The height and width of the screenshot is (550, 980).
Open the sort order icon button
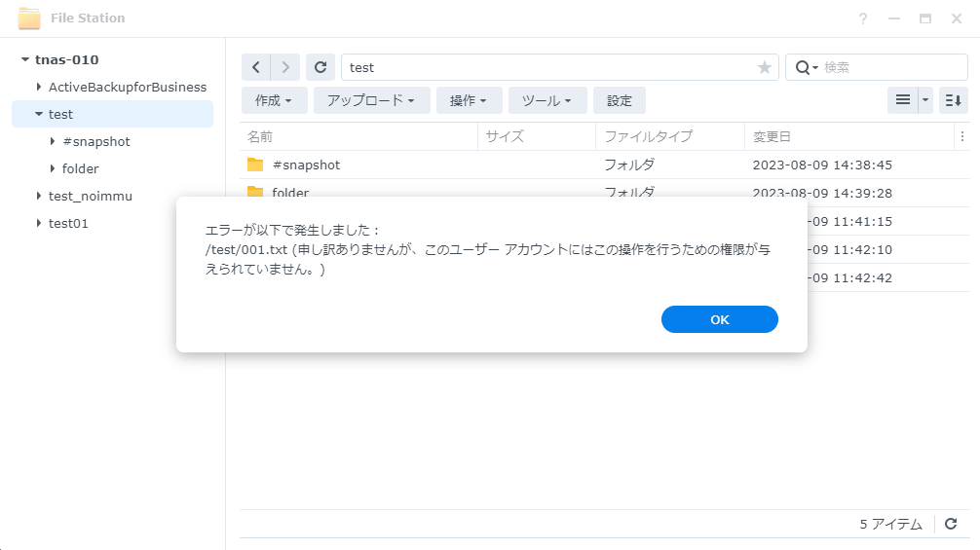click(x=954, y=100)
